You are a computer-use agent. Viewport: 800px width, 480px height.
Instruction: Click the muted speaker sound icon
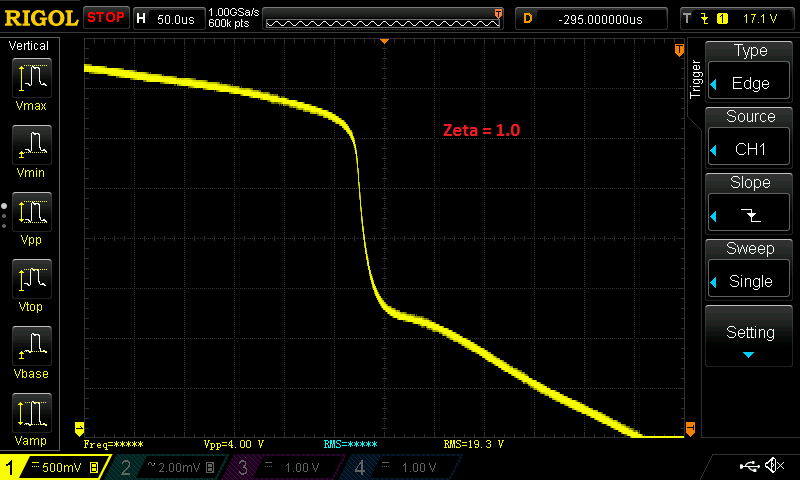pyautogui.click(x=775, y=465)
